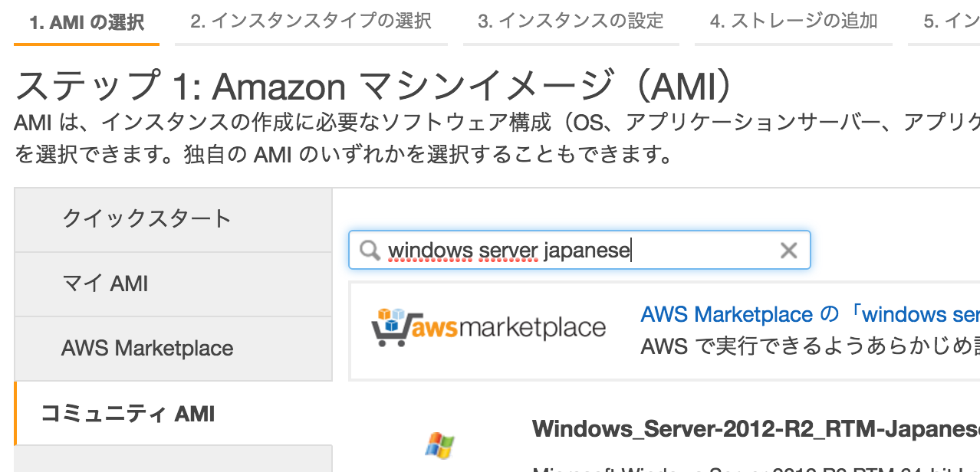
Task: Select tab 4. ストレージの追加
Action: click(x=793, y=21)
